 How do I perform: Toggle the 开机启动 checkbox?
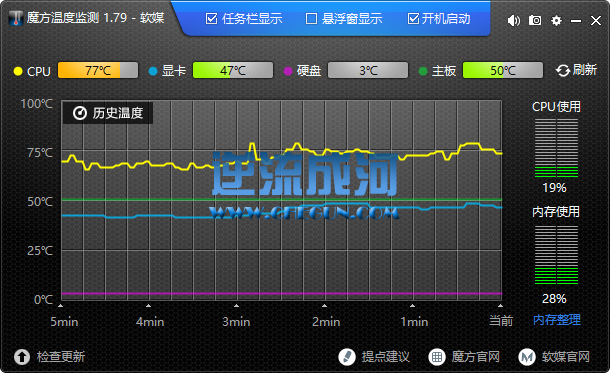(413, 18)
